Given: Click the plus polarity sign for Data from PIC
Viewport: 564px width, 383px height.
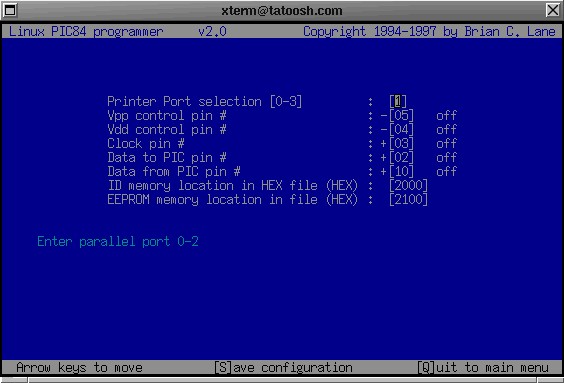Looking at the screenshot, I should (384, 172).
